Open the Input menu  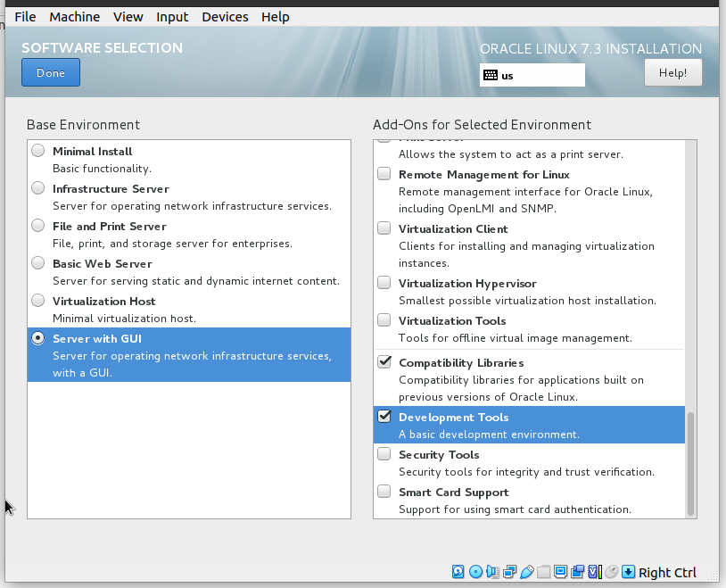click(x=172, y=17)
